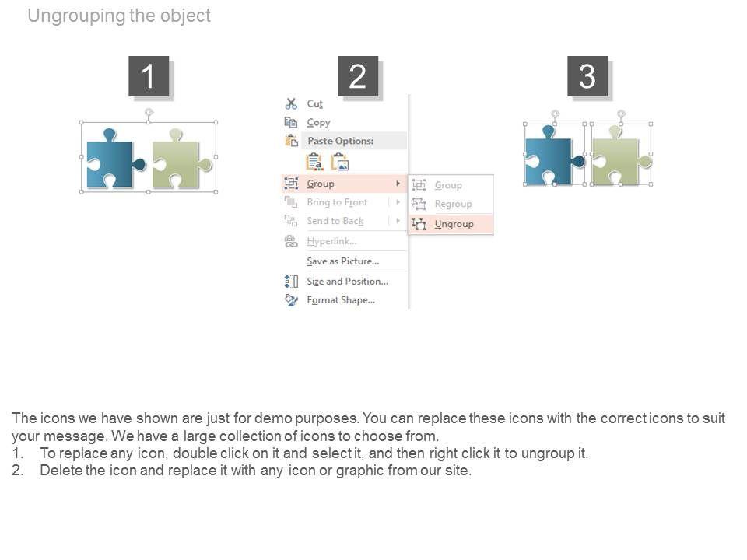
Task: Click the rotation handle above grouped puzzle
Action: [x=149, y=113]
